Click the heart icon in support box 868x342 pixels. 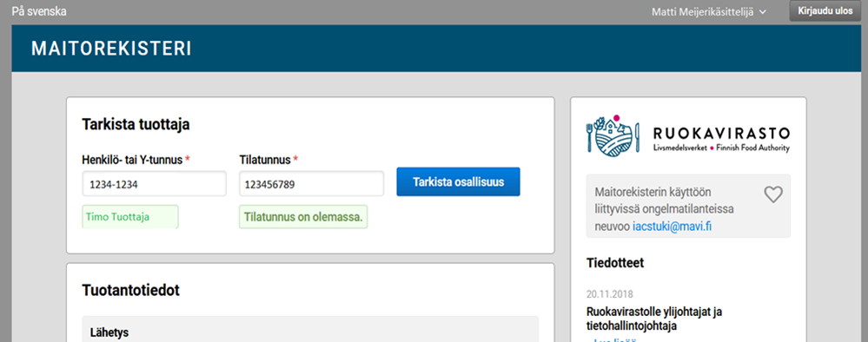tap(773, 194)
